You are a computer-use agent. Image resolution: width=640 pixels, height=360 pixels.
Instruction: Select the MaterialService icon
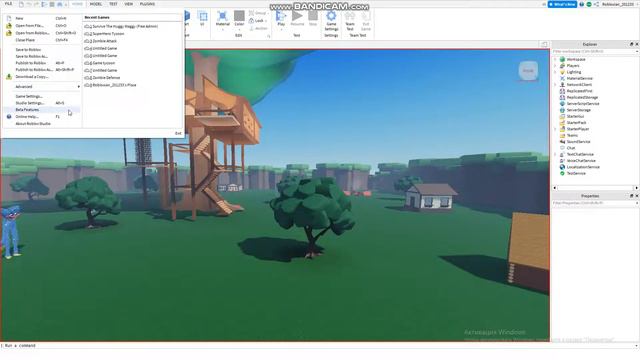(x=562, y=78)
